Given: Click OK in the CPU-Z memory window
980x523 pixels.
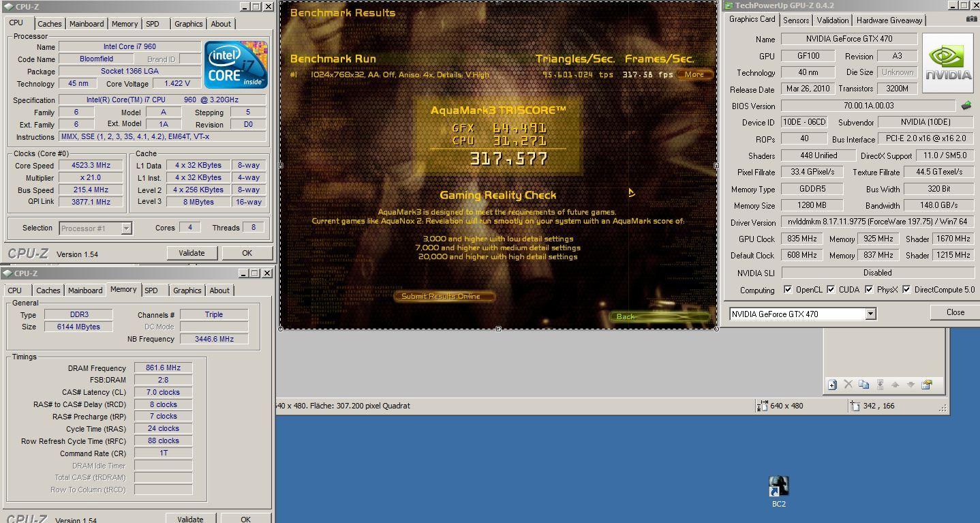Looking at the screenshot, I should [245, 518].
